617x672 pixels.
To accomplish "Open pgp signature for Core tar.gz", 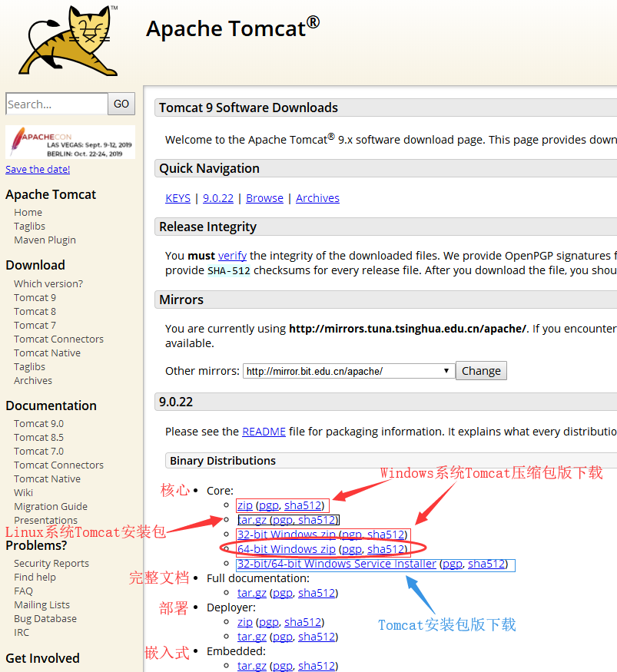I will tap(283, 520).
